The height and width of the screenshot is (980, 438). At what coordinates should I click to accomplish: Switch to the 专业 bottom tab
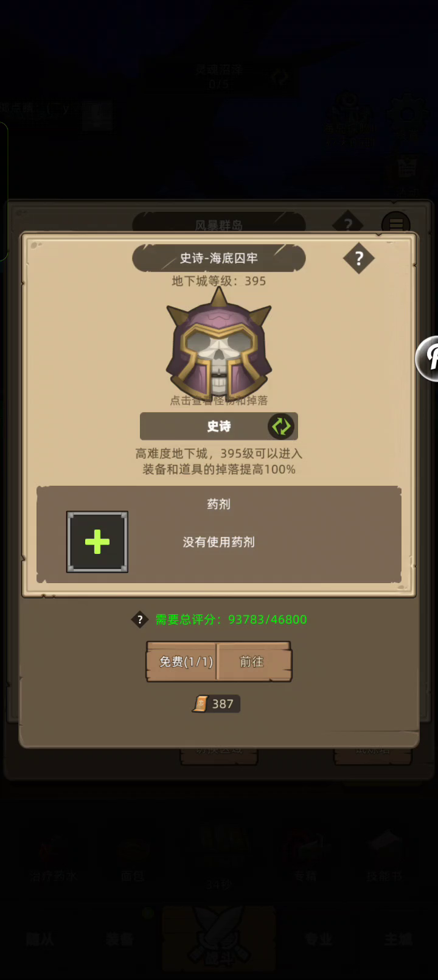pyautogui.click(x=318, y=939)
